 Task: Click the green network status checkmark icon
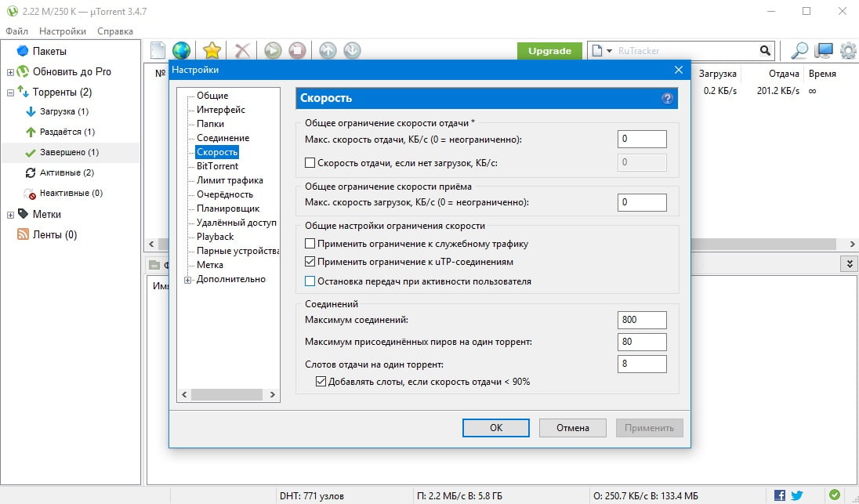(835, 495)
